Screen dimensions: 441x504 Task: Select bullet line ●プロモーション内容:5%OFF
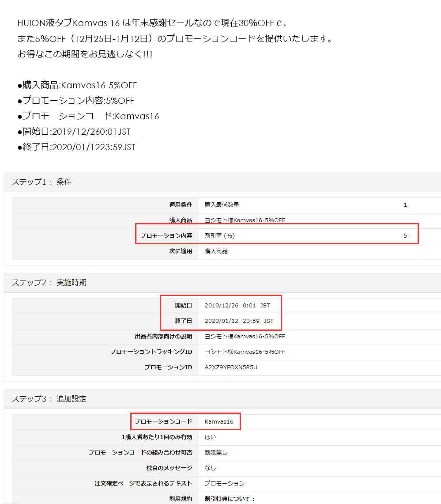(x=76, y=101)
